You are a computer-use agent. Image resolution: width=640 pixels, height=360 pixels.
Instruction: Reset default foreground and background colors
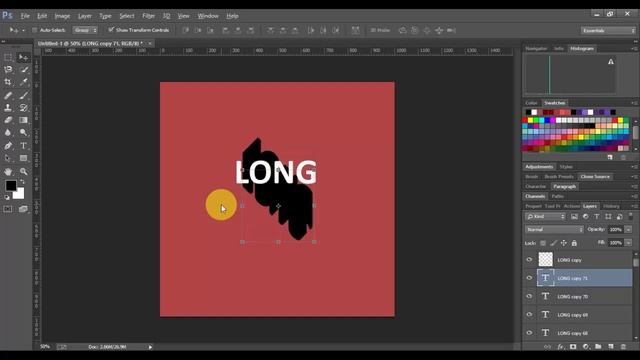tap(7, 198)
